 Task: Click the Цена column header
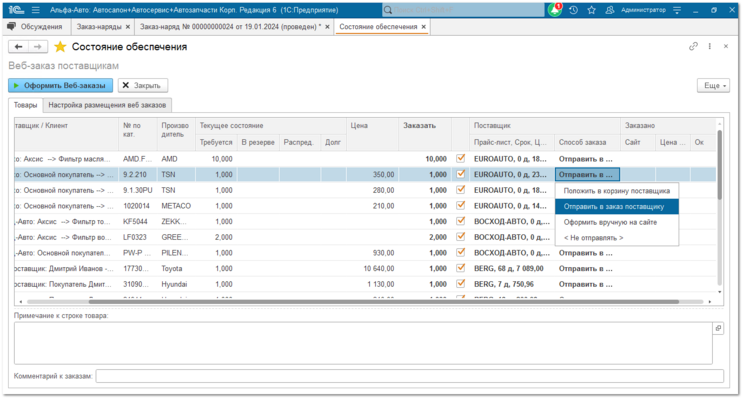(x=372, y=134)
